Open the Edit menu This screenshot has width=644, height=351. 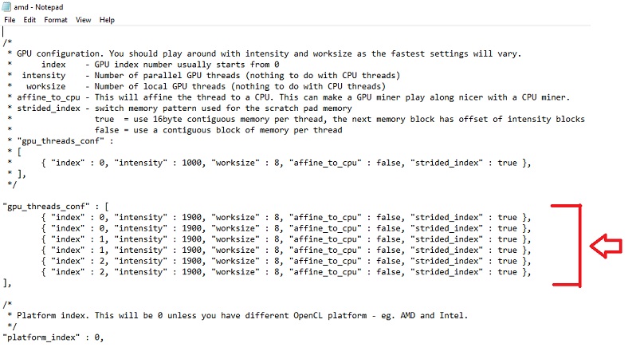pyautogui.click(x=29, y=20)
